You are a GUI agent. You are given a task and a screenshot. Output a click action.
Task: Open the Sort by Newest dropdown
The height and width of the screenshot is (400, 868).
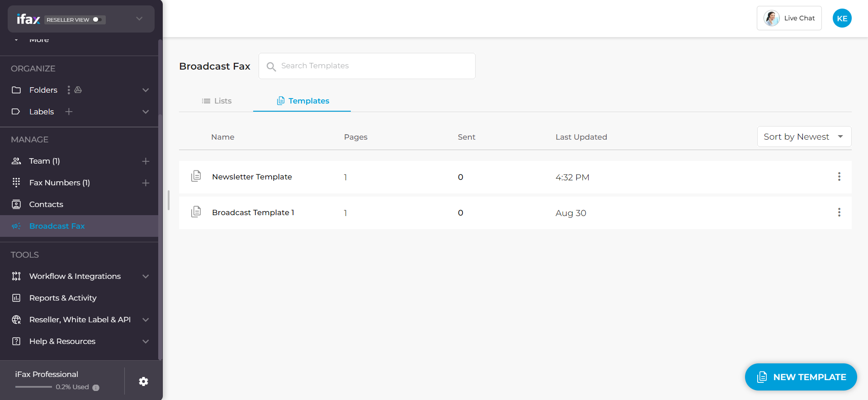click(x=804, y=136)
